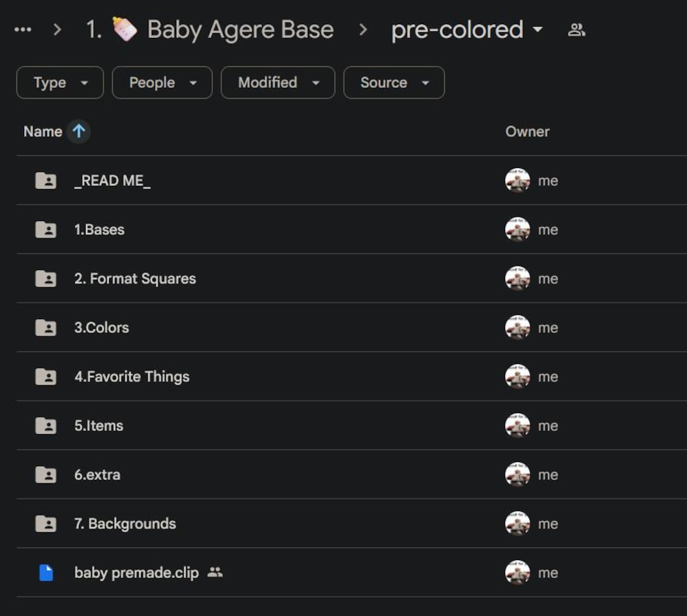Open the Type filter dropdown
This screenshot has width=687, height=616.
pos(60,82)
